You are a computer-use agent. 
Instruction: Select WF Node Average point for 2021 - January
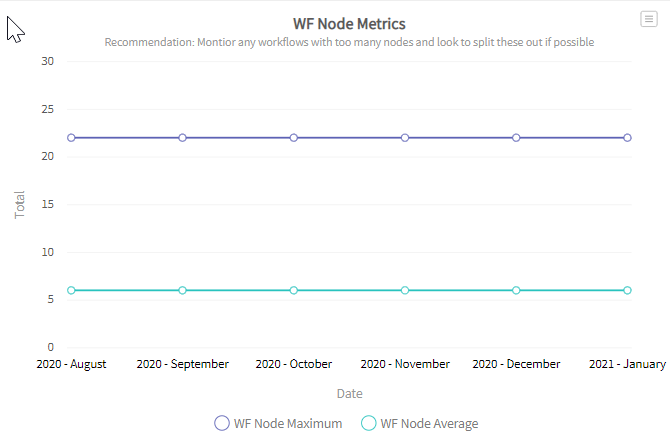[627, 290]
